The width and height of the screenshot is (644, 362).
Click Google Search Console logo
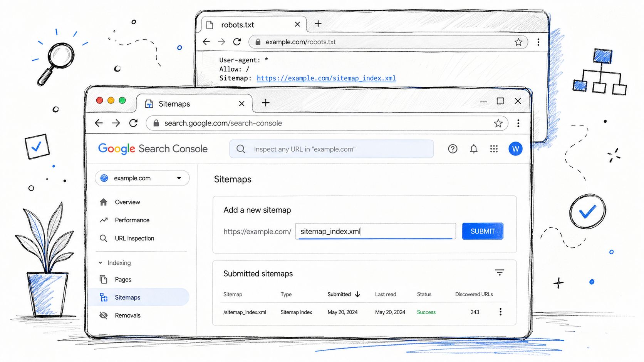(153, 148)
